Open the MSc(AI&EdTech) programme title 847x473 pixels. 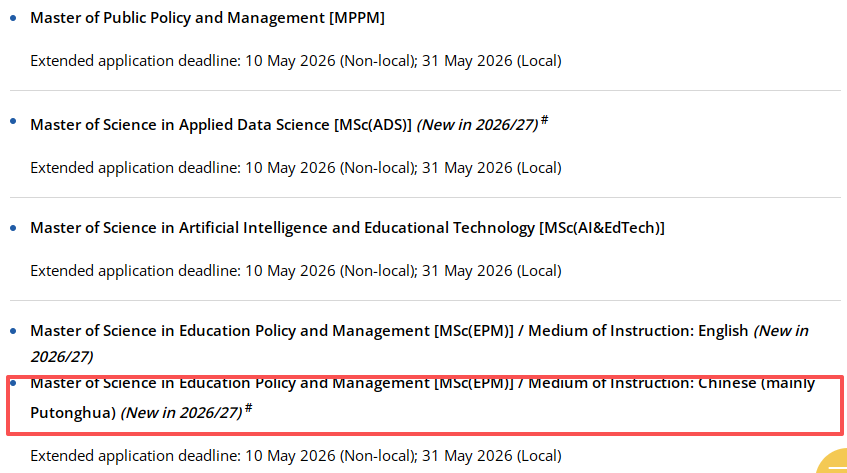tap(347, 228)
